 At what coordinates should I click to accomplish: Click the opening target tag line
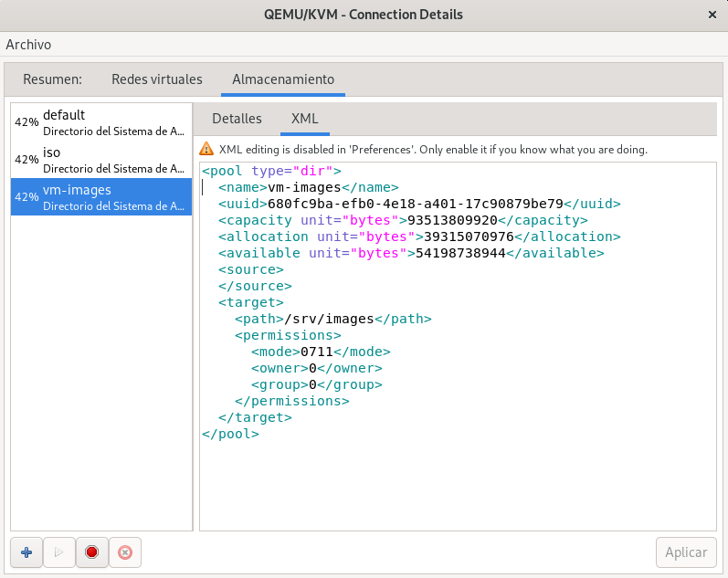tap(250, 302)
